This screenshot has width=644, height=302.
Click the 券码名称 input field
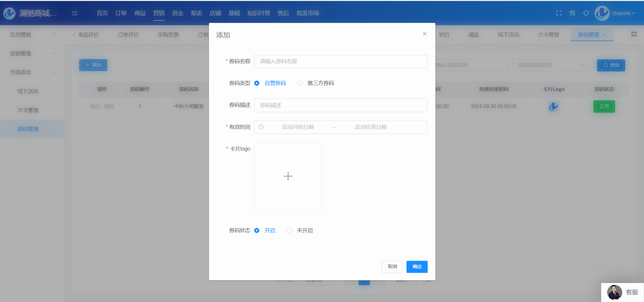tap(340, 61)
